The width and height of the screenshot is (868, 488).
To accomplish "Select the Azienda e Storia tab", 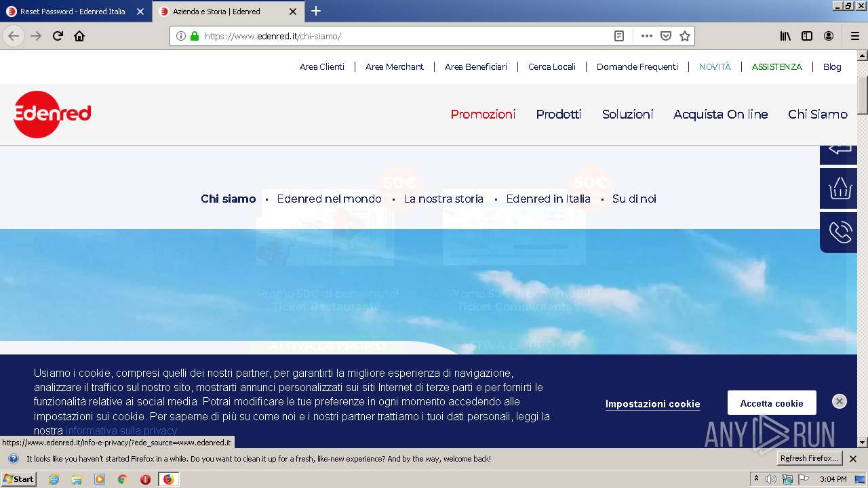I will click(x=229, y=12).
